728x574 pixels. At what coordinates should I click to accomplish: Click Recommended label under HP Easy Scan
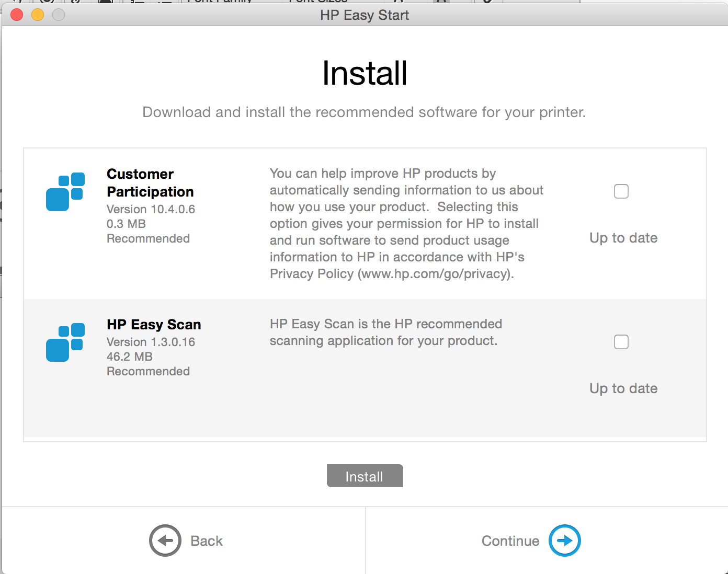tap(148, 371)
